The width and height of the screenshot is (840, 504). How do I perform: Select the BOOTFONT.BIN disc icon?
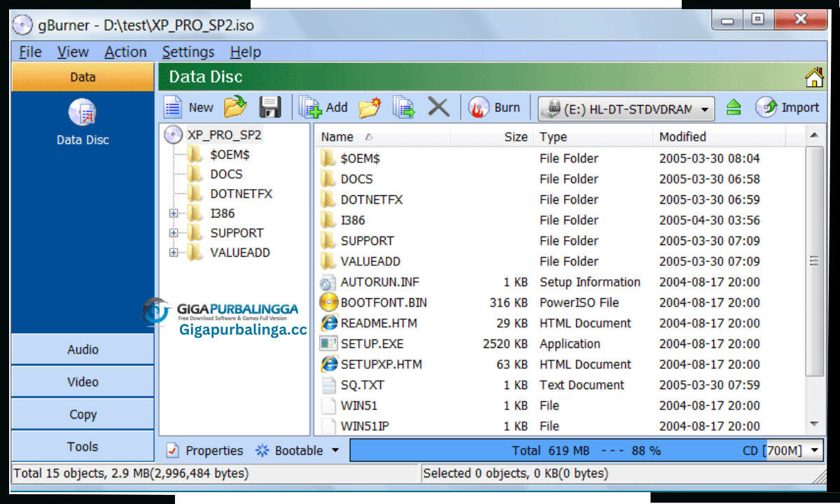(328, 302)
